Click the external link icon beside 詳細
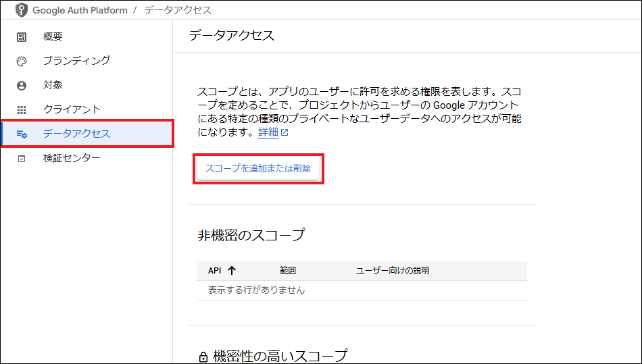The height and width of the screenshot is (364, 642). click(285, 132)
